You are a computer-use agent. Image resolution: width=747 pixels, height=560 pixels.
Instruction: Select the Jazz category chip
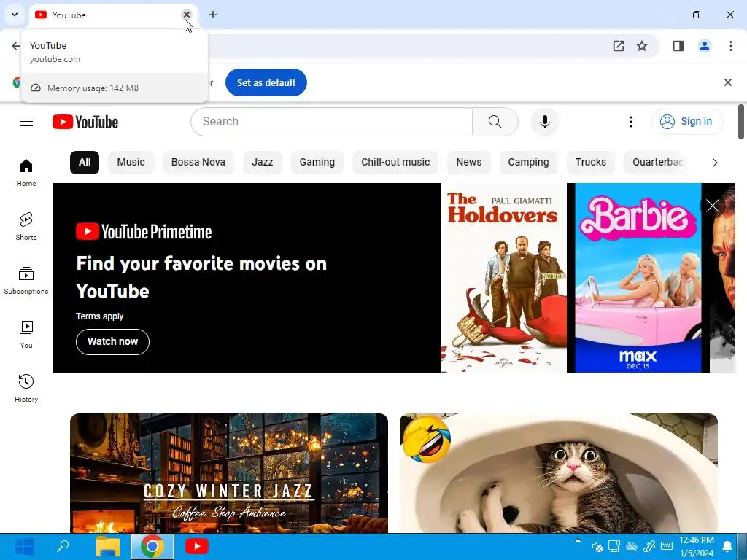coord(263,163)
